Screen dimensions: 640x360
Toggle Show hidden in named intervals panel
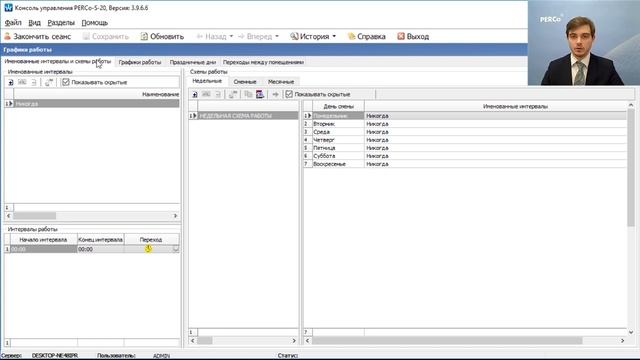click(66, 82)
